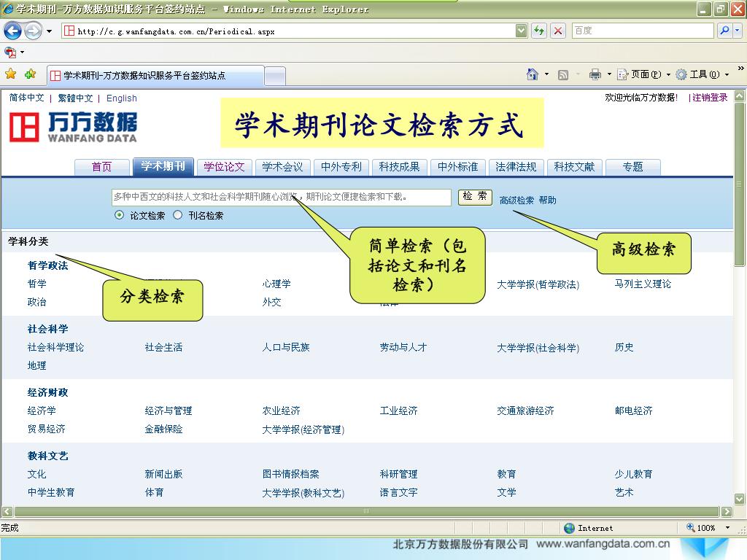Open the 历史 subject link
This screenshot has height=560, width=747.
624,347
